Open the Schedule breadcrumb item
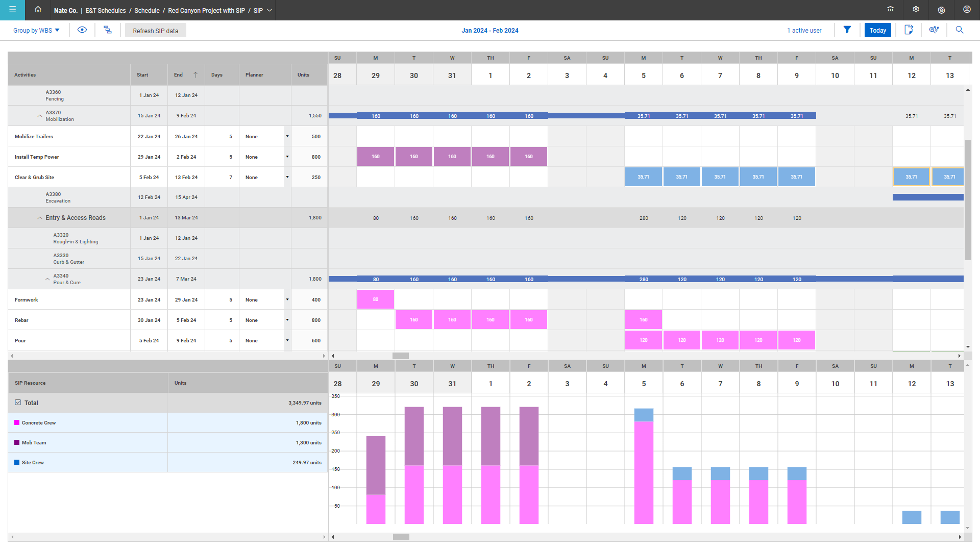The height and width of the screenshot is (551, 980). pos(146,10)
